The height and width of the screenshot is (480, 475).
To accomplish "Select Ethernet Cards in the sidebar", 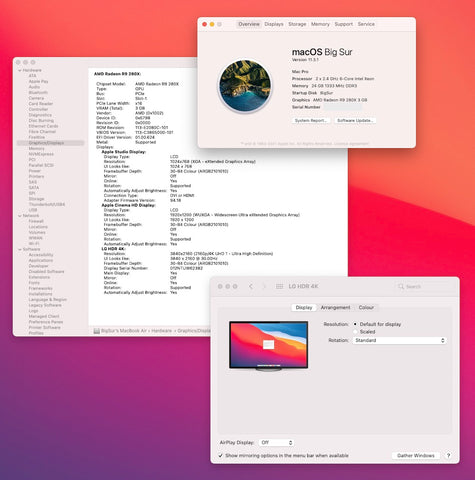I will [43, 126].
